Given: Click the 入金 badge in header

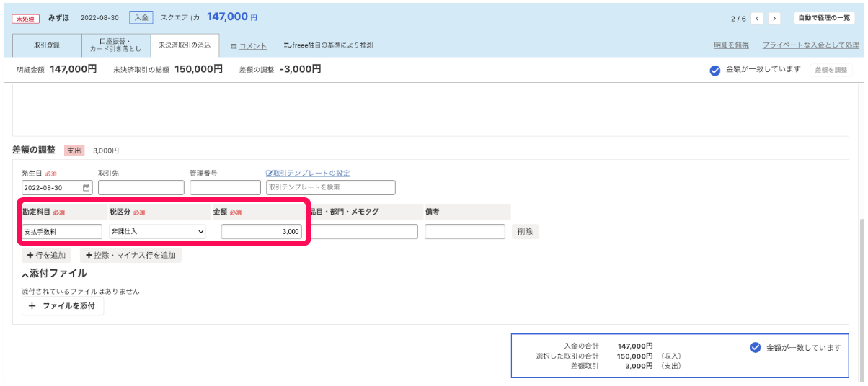Looking at the screenshot, I should click(141, 17).
